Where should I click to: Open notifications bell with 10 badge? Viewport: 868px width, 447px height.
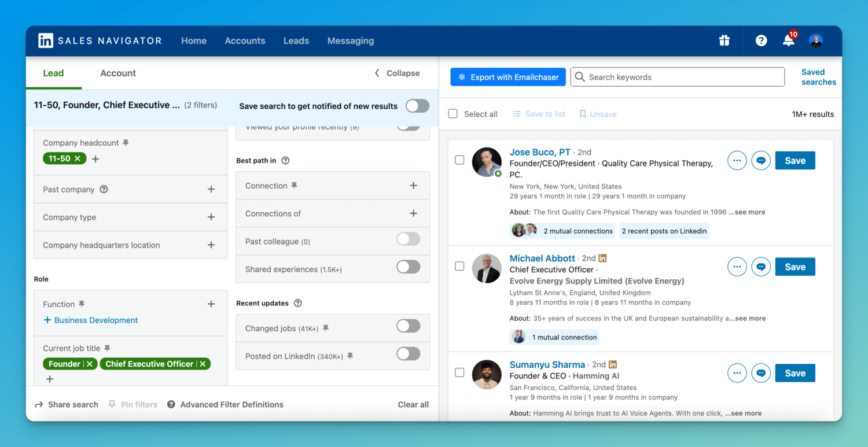[x=789, y=39]
